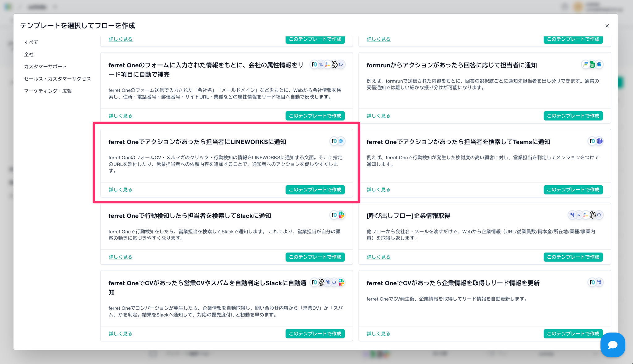The height and width of the screenshot is (364, 633).
Task: Open the blue chat support bubble
Action: coord(612,345)
